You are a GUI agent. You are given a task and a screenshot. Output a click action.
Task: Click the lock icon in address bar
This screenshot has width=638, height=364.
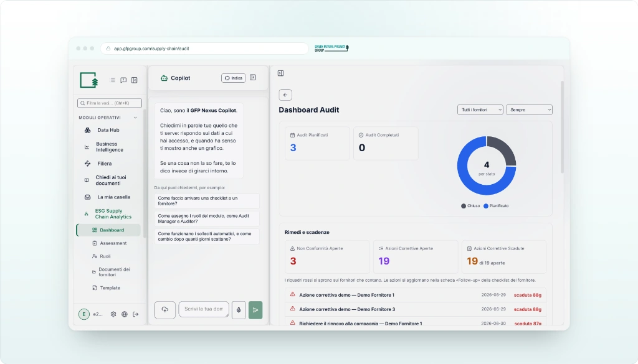108,49
